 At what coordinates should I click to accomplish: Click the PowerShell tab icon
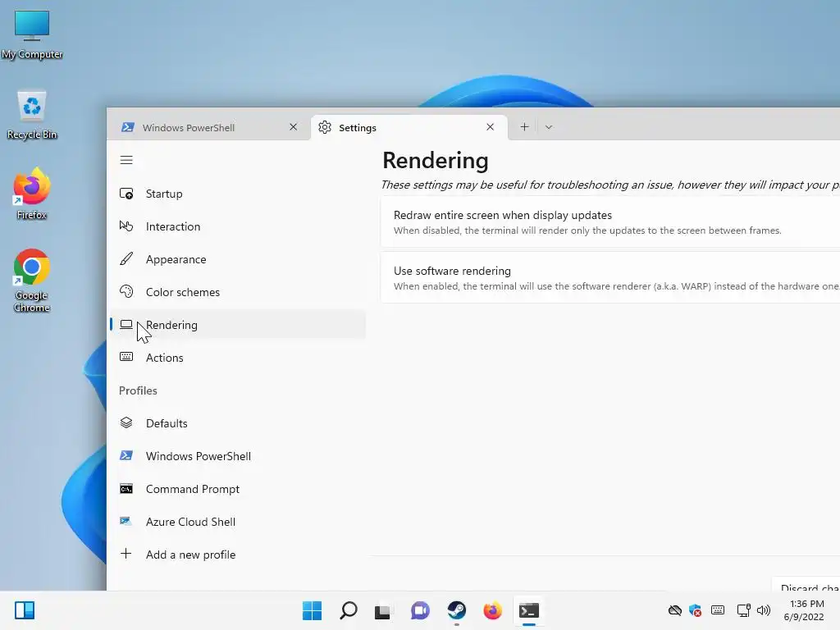click(127, 127)
